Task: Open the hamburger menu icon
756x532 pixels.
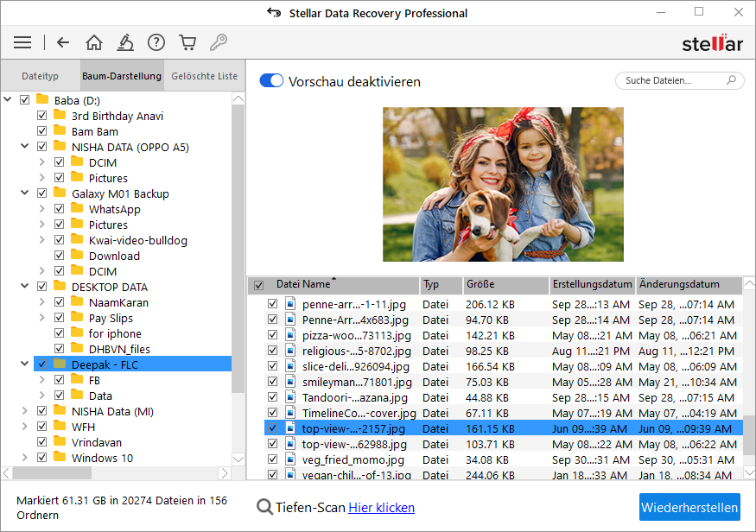Action: [x=22, y=42]
